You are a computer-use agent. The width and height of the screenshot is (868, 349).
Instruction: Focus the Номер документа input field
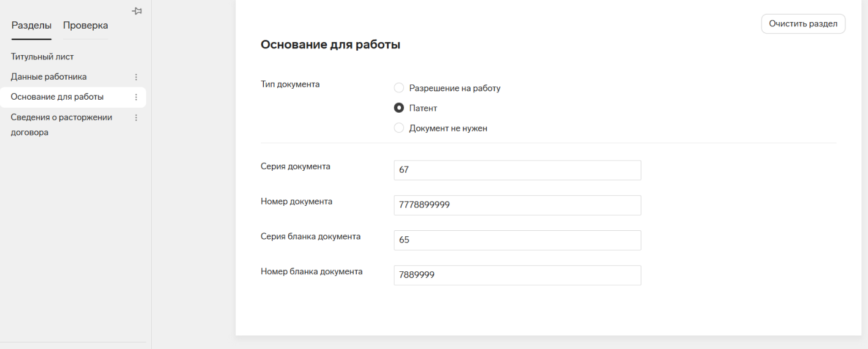[x=517, y=205]
